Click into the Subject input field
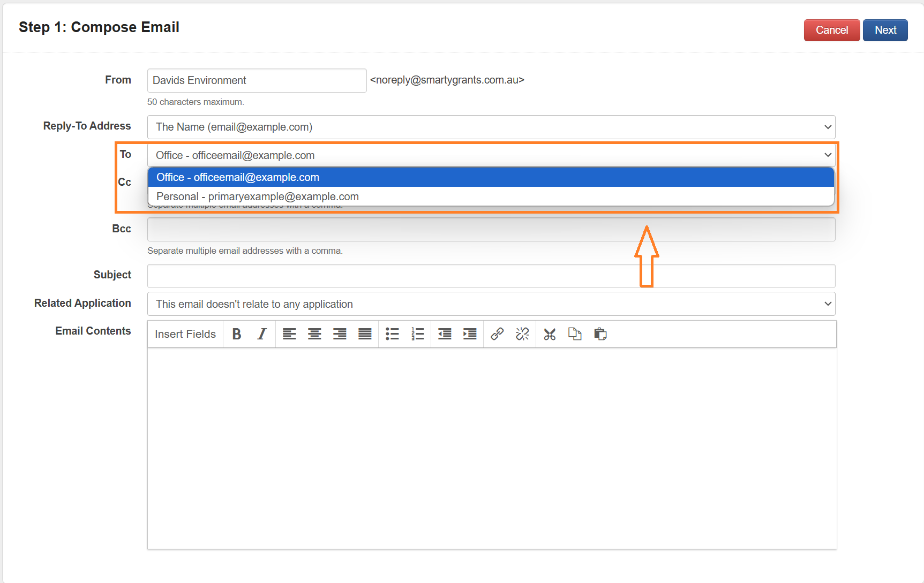 click(491, 276)
